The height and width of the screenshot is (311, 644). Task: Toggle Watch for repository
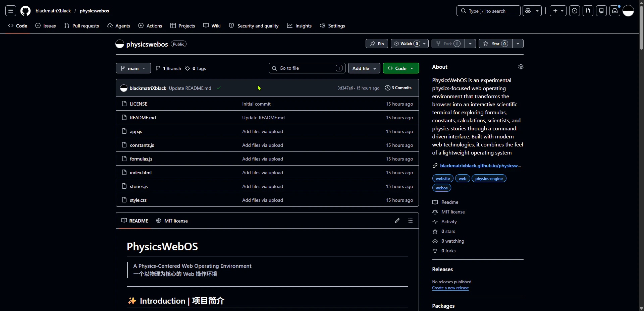tap(410, 44)
